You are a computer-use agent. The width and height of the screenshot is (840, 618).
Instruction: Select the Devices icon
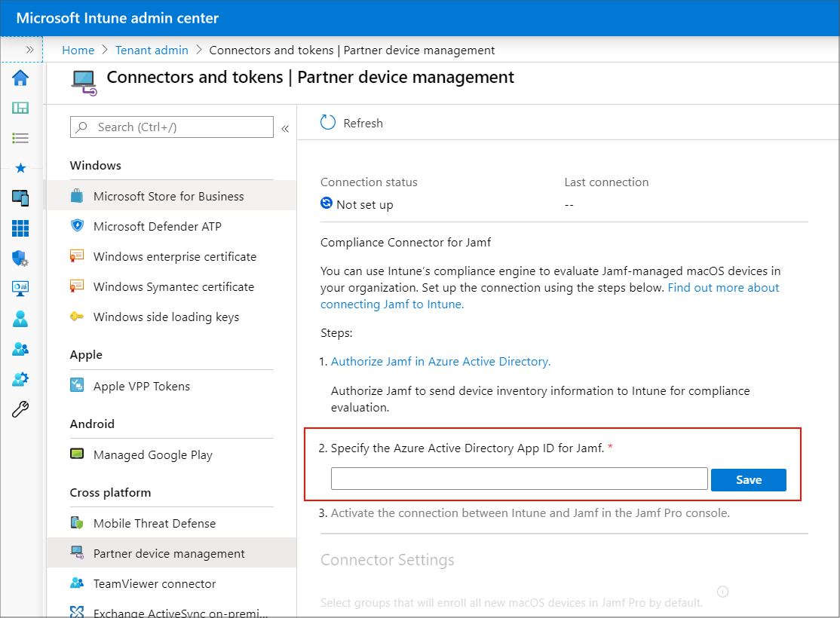point(20,198)
